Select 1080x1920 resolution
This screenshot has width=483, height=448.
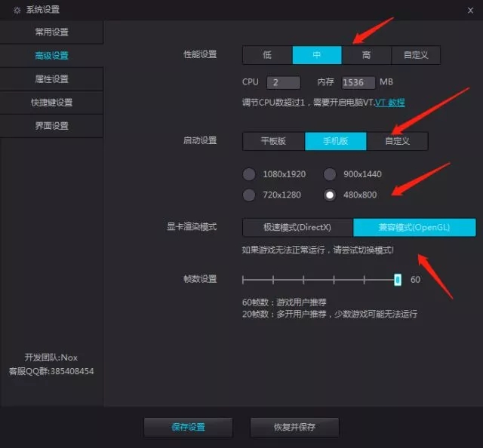[x=249, y=174]
